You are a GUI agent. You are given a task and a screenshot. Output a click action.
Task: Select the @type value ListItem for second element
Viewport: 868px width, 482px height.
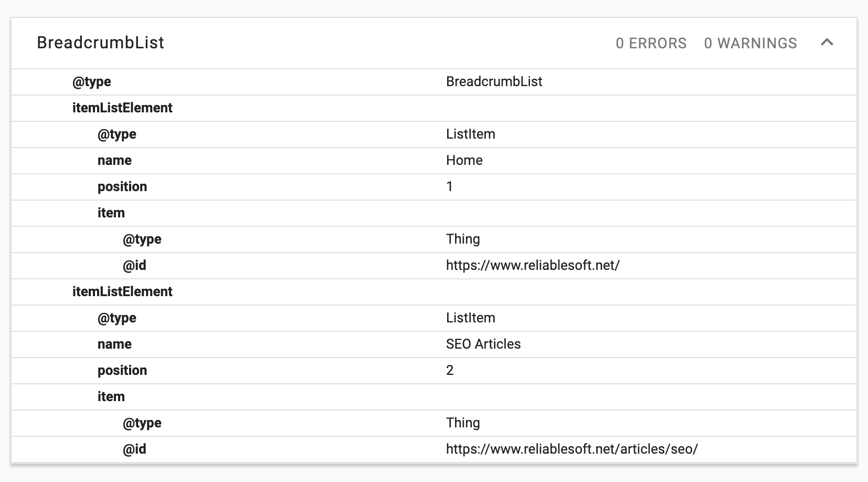coord(470,318)
